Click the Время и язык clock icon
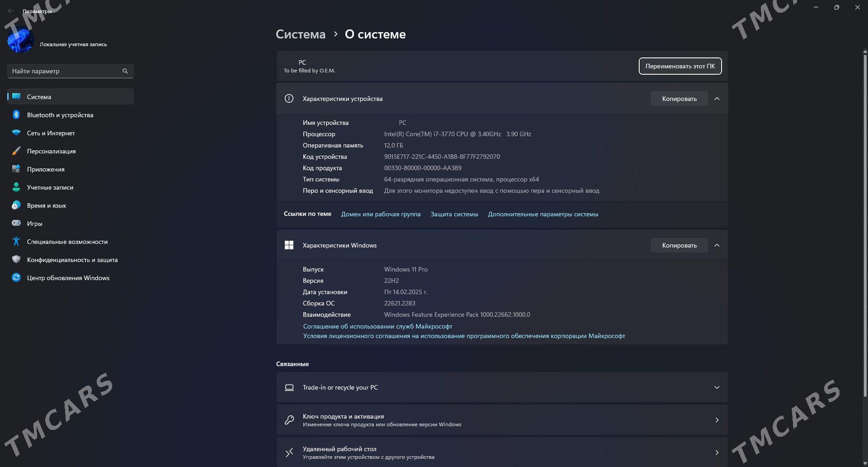Screen dimensions: 868x467 tap(16, 205)
